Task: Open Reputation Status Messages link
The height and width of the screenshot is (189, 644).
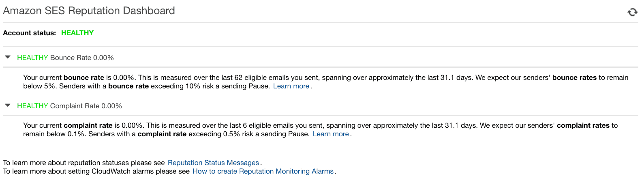Action: point(213,163)
